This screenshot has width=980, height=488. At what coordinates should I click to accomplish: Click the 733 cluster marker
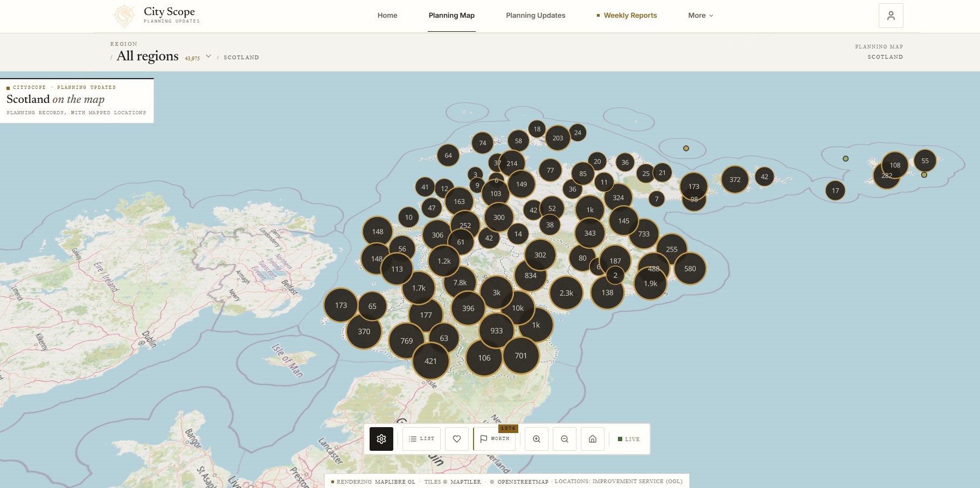pos(644,234)
